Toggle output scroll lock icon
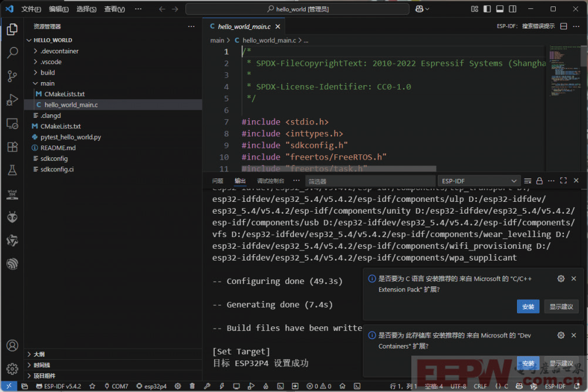The image size is (588, 392). click(x=539, y=181)
